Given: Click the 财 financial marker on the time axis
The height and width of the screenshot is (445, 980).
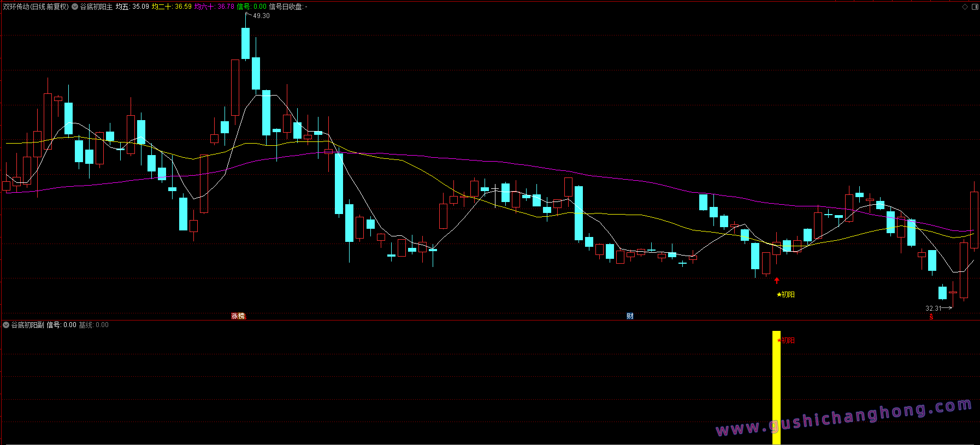Looking at the screenshot, I should tap(630, 316).
